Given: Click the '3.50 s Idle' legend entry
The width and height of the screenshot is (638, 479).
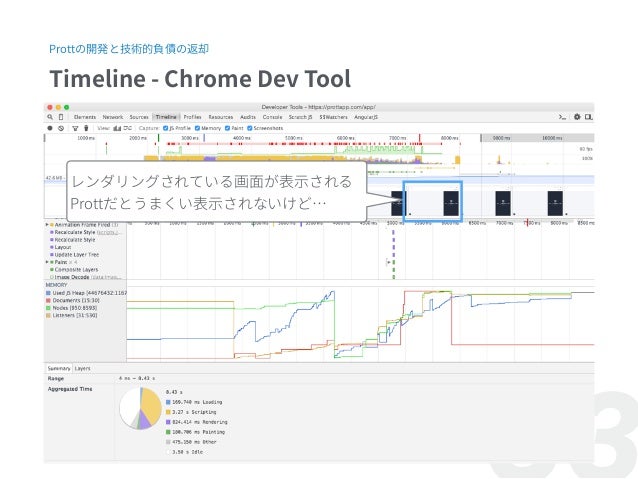Looking at the screenshot, I should (184, 452).
